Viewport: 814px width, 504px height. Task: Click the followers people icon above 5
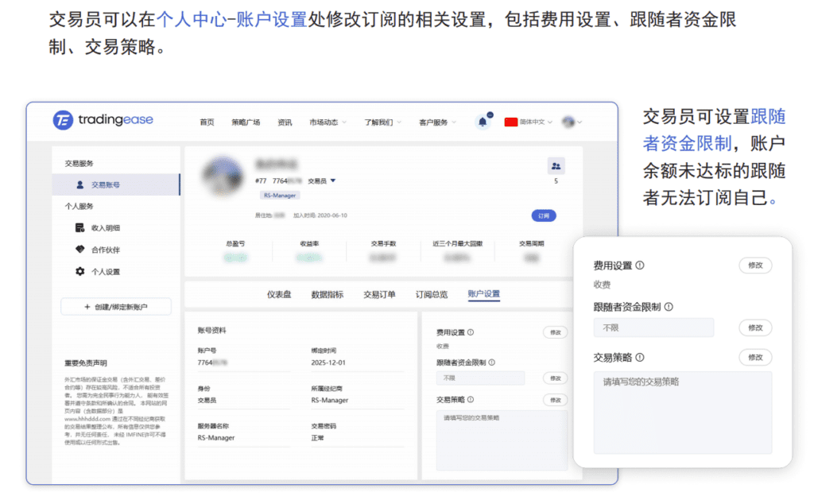click(x=556, y=166)
